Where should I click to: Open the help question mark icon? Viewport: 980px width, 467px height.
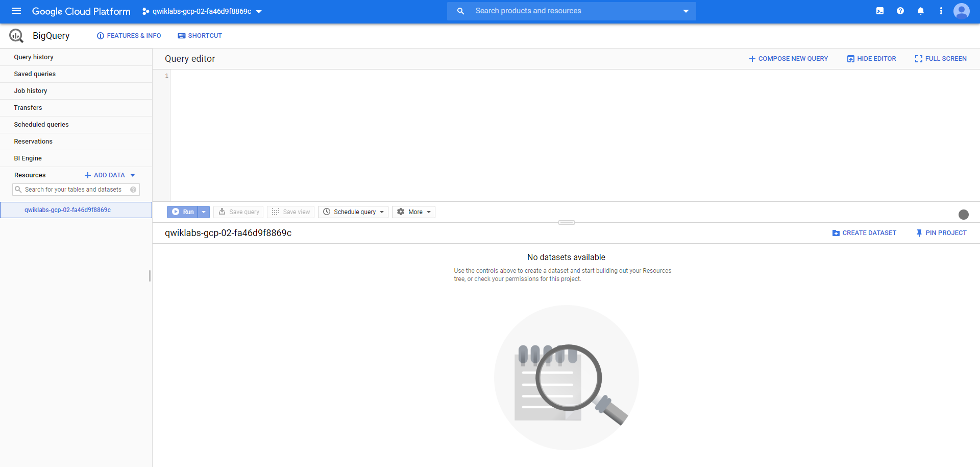(x=900, y=11)
